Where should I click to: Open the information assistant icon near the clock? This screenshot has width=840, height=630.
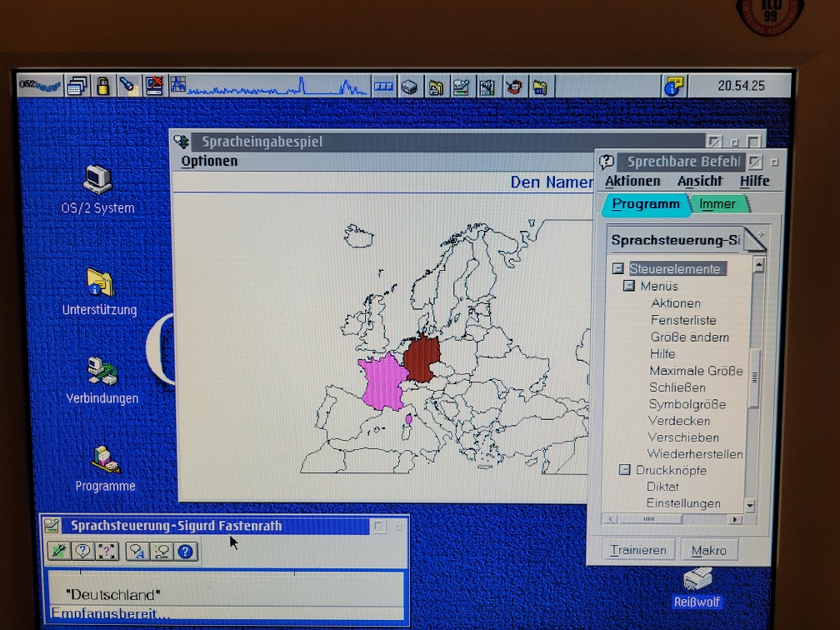coord(674,87)
